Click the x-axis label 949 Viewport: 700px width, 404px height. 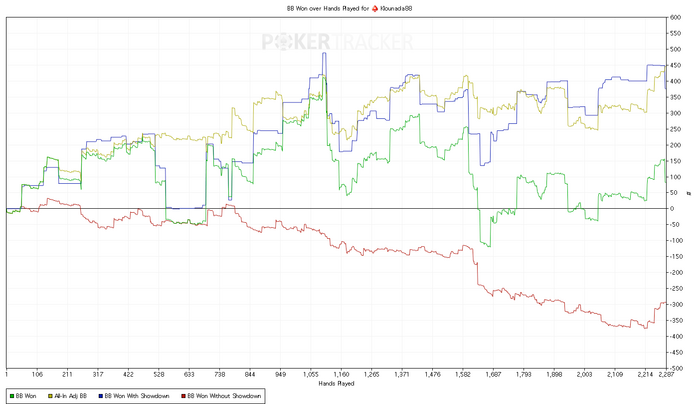(280, 375)
